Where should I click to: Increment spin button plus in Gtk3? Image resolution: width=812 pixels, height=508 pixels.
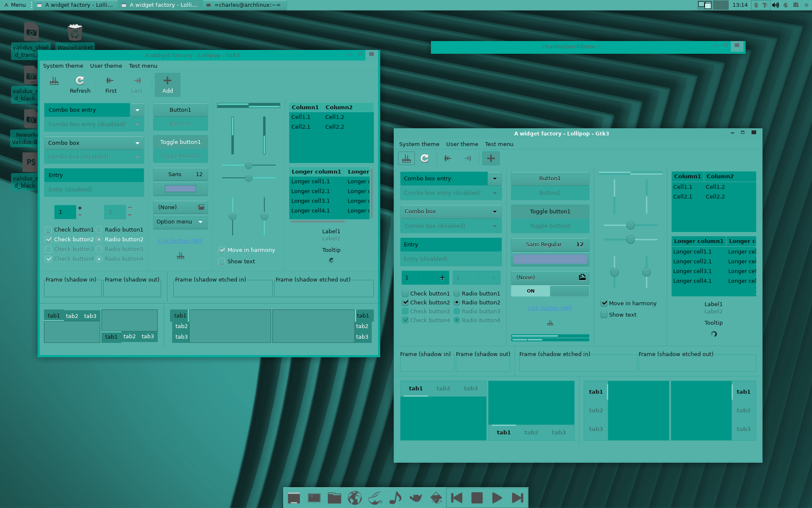(442, 277)
